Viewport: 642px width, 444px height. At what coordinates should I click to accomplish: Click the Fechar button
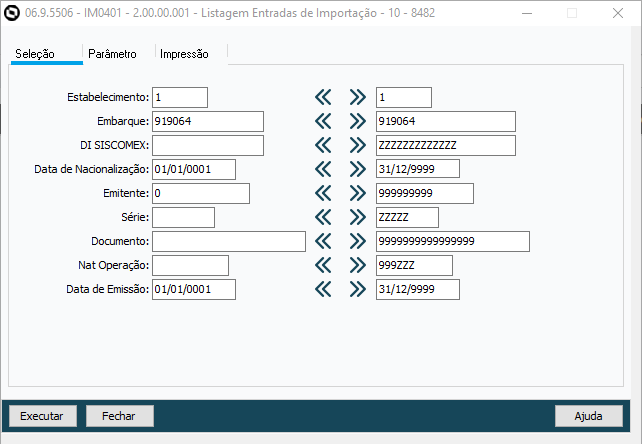click(120, 415)
